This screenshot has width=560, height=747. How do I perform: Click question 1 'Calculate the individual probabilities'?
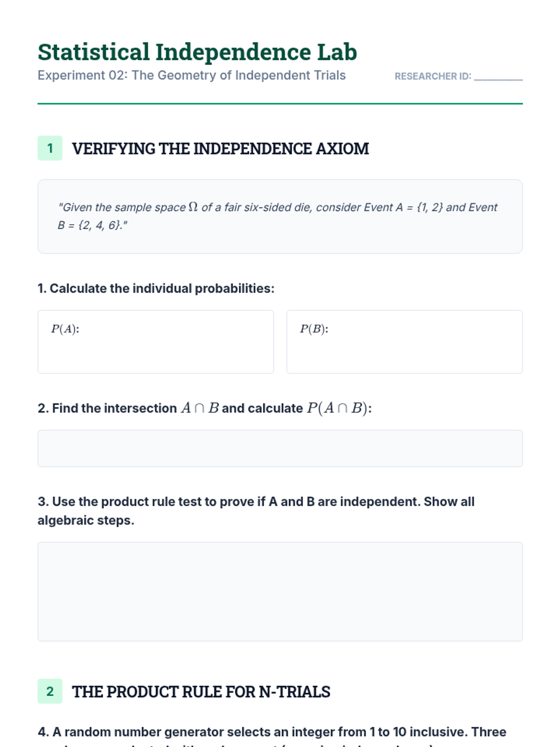(156, 289)
